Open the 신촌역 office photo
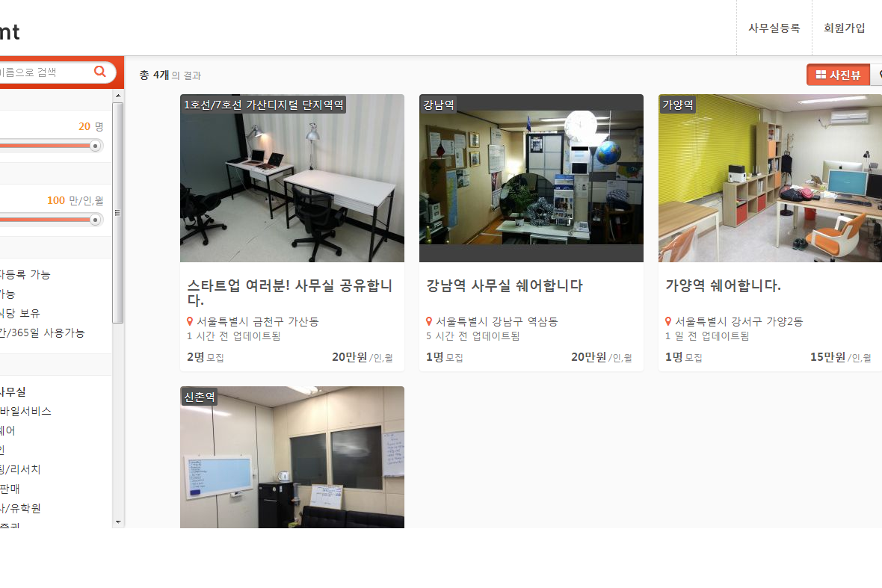 coord(292,457)
